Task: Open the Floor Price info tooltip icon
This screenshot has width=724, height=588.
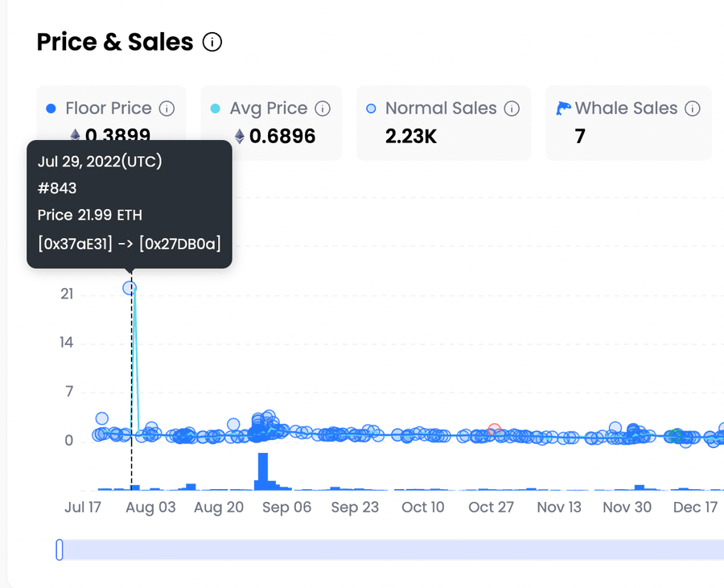Action: click(x=167, y=109)
